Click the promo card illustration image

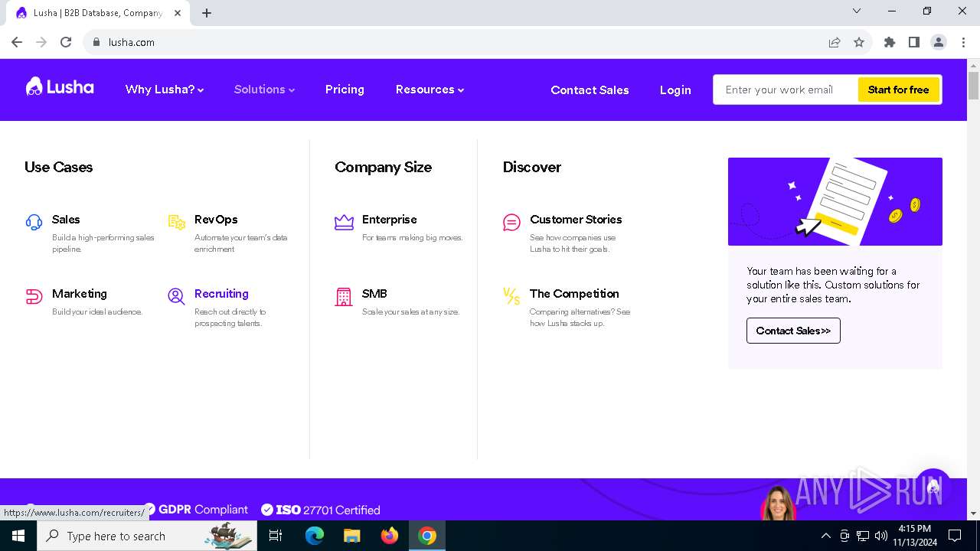[835, 201]
